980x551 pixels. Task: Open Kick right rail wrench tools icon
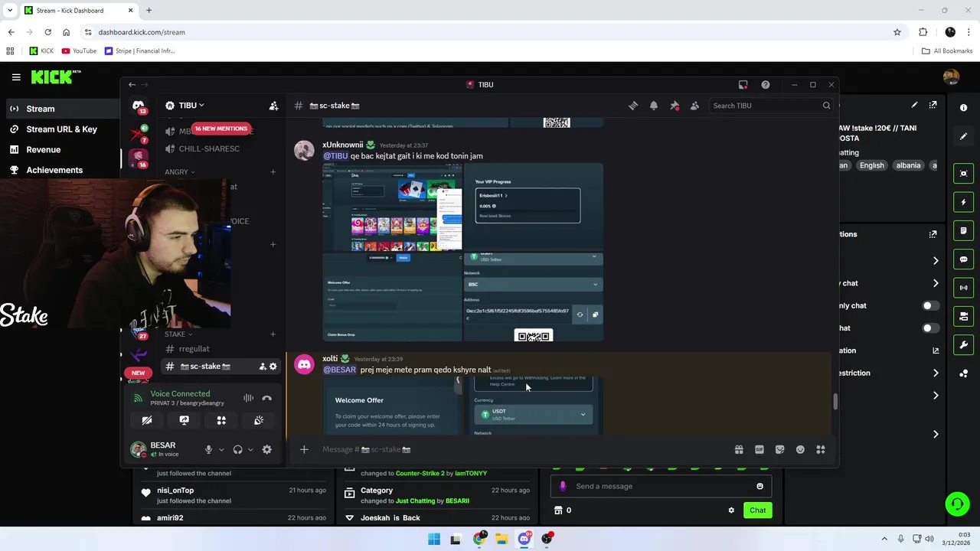coord(964,344)
